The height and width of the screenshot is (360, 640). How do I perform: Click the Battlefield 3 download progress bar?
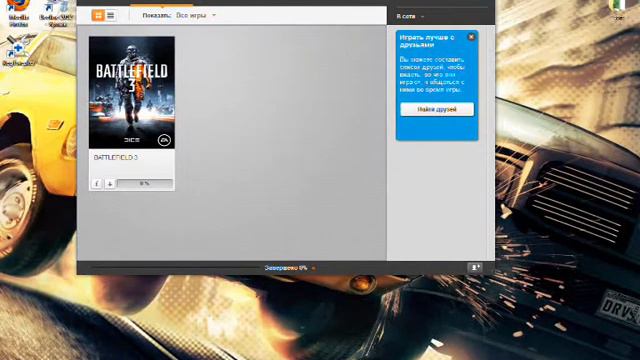[x=145, y=184]
